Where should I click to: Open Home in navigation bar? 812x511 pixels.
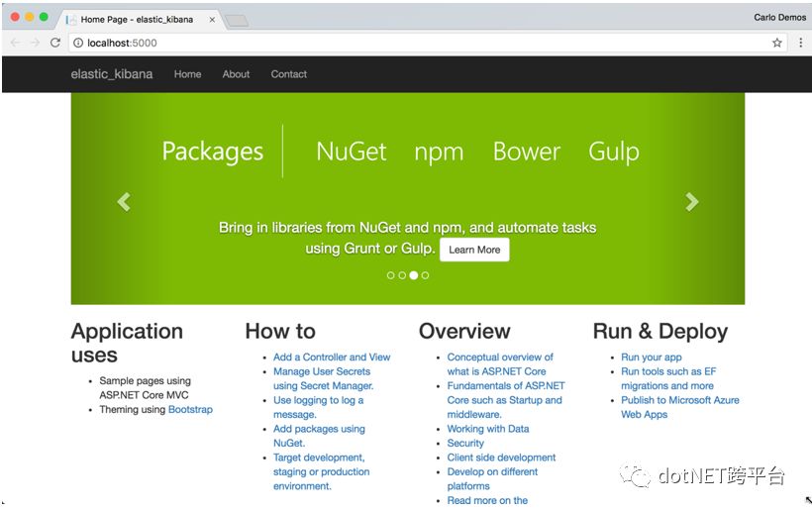click(187, 74)
